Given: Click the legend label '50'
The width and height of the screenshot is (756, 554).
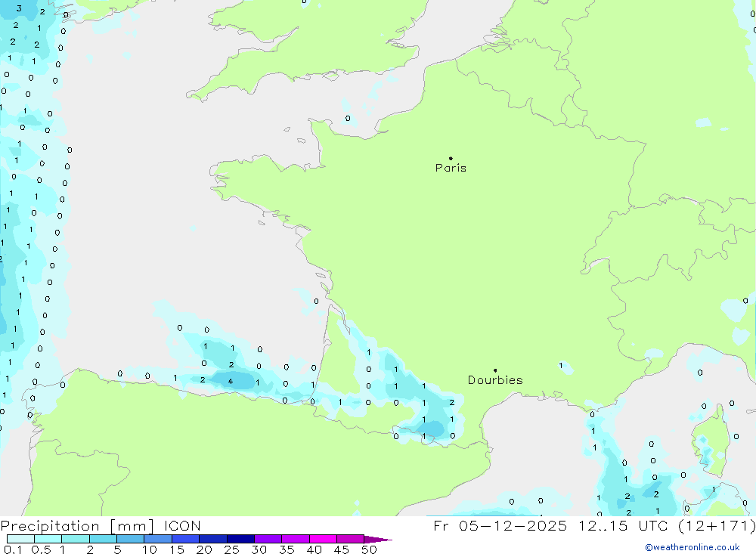Looking at the screenshot, I should (369, 549).
